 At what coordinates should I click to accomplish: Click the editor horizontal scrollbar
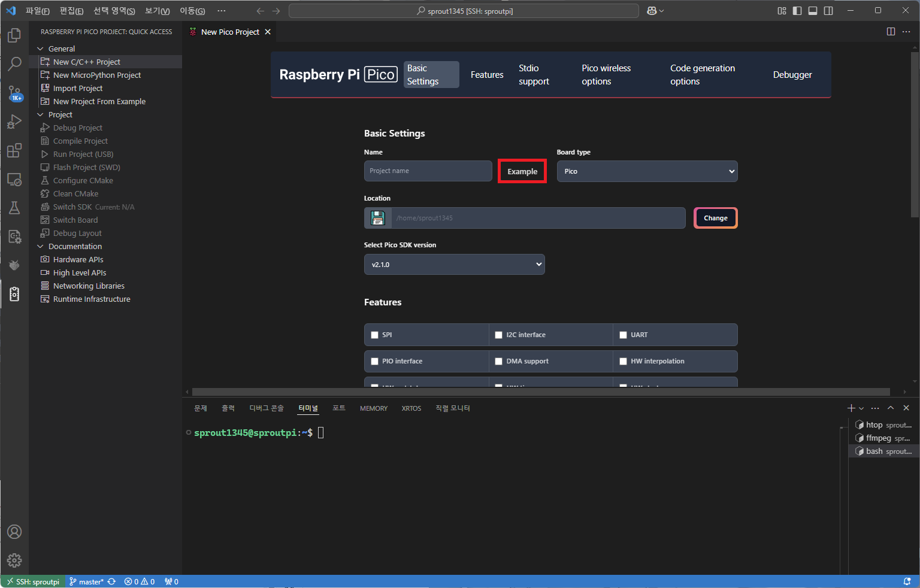(541, 392)
